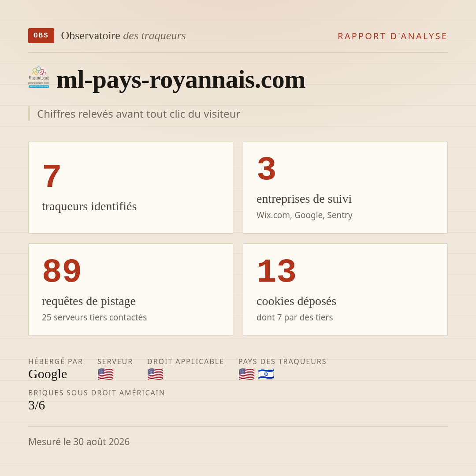This screenshot has width=476, height=476.
Task: Click the subtitle 'Chiffres relevés avant tout clic'
Action: click(x=138, y=114)
